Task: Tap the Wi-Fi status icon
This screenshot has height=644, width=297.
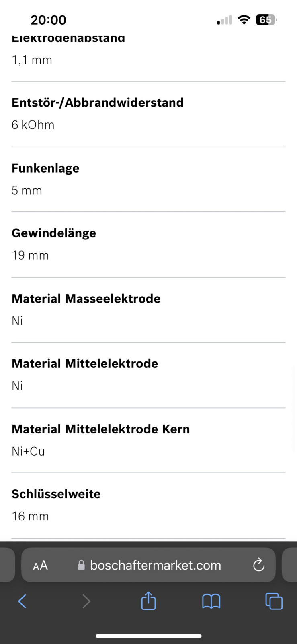Action: 244,20
